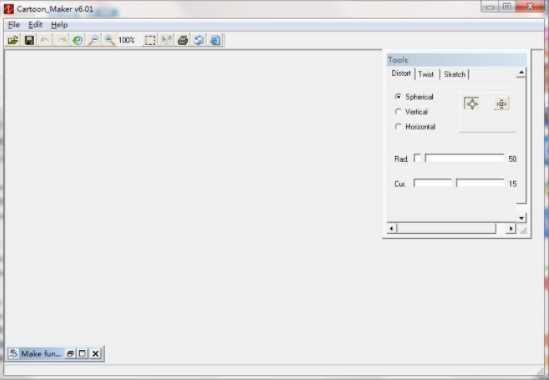Select the shrink distort mode icon
The width and height of the screenshot is (549, 380).
pyautogui.click(x=501, y=104)
